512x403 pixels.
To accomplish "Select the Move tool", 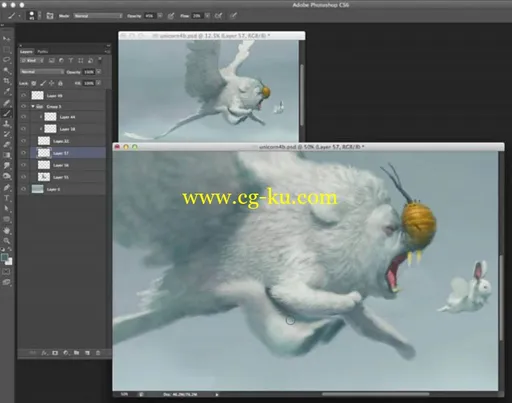I will [6, 39].
